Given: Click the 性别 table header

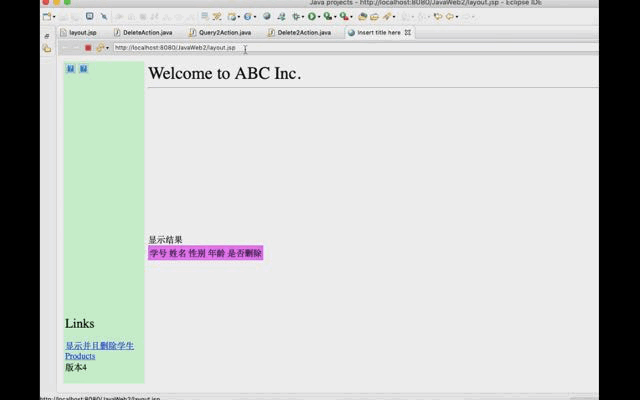Looking at the screenshot, I should point(197,253).
